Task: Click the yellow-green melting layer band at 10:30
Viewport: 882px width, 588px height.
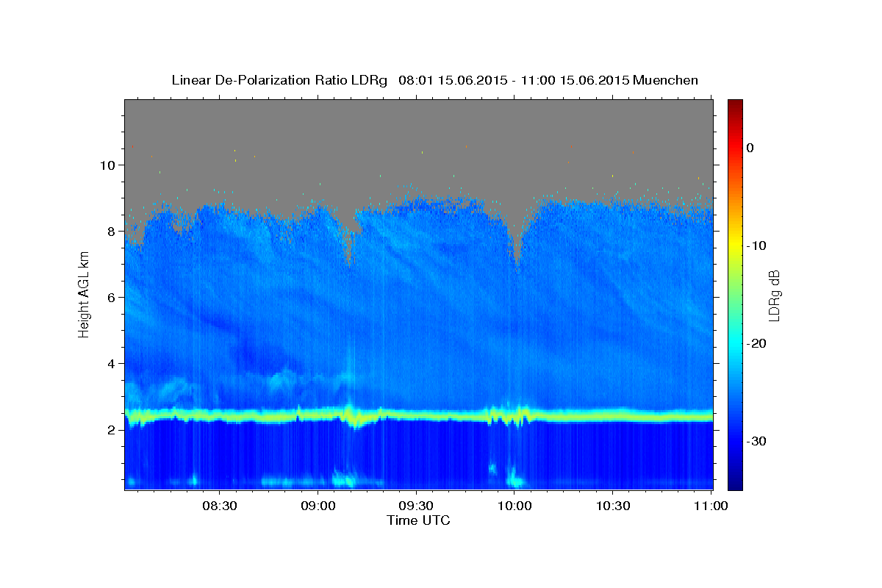Action: [613, 416]
